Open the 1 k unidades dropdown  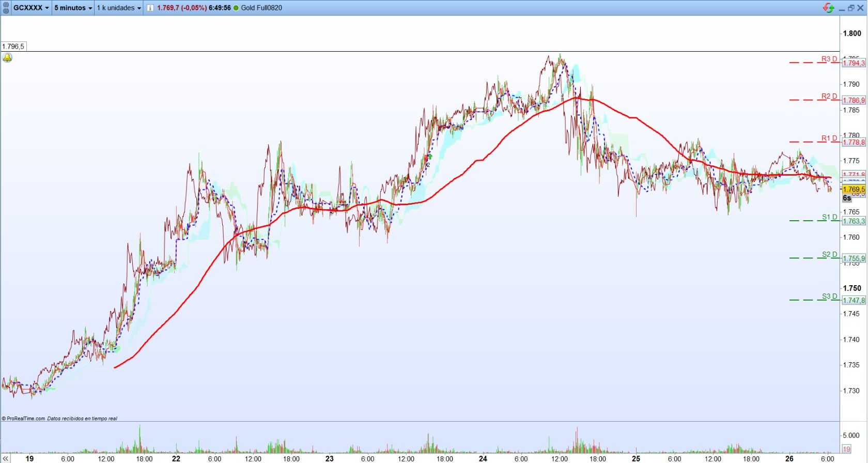[x=119, y=8]
